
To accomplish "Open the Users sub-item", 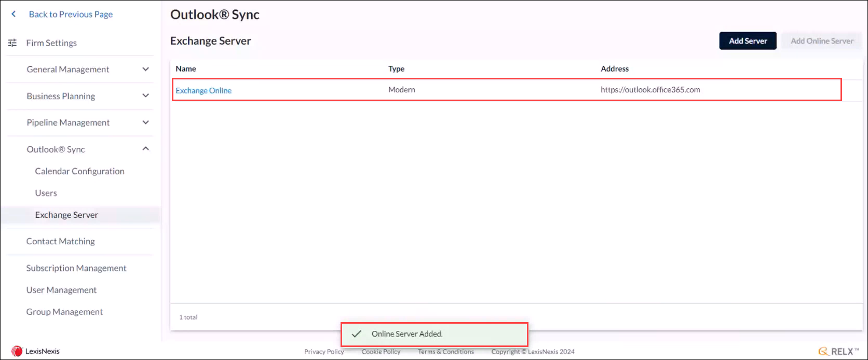I will 46,193.
